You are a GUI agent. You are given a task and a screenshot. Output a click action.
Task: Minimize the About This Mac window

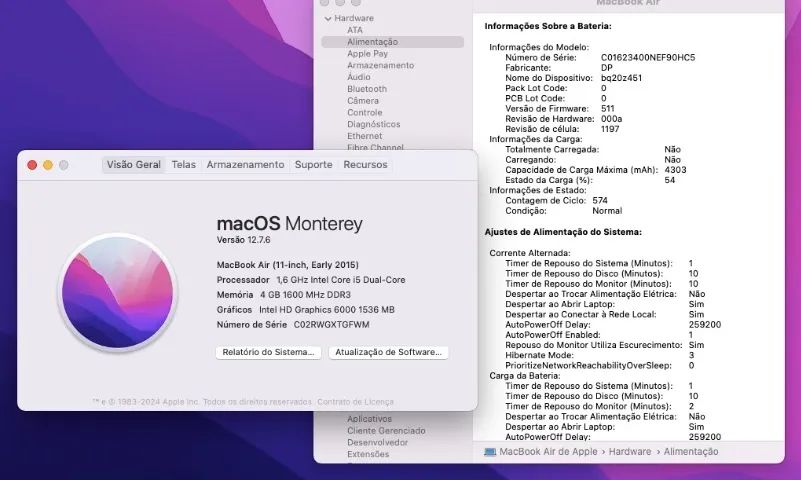(48, 165)
